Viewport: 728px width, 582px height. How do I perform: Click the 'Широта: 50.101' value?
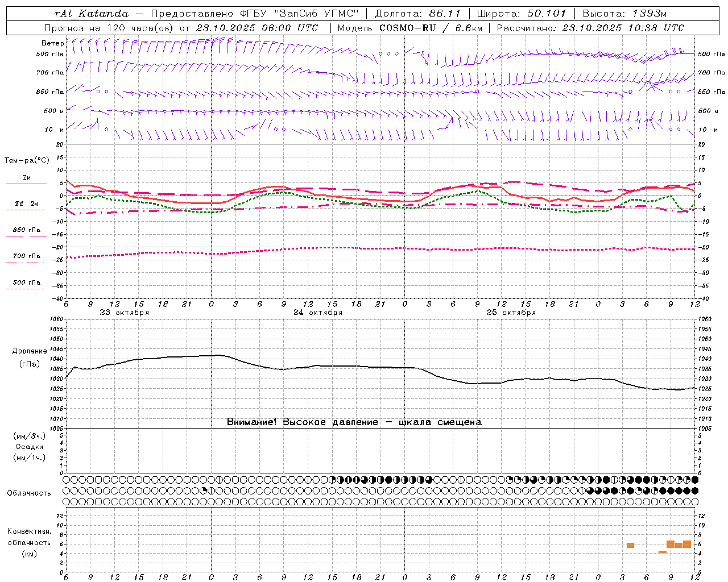pyautogui.click(x=522, y=13)
